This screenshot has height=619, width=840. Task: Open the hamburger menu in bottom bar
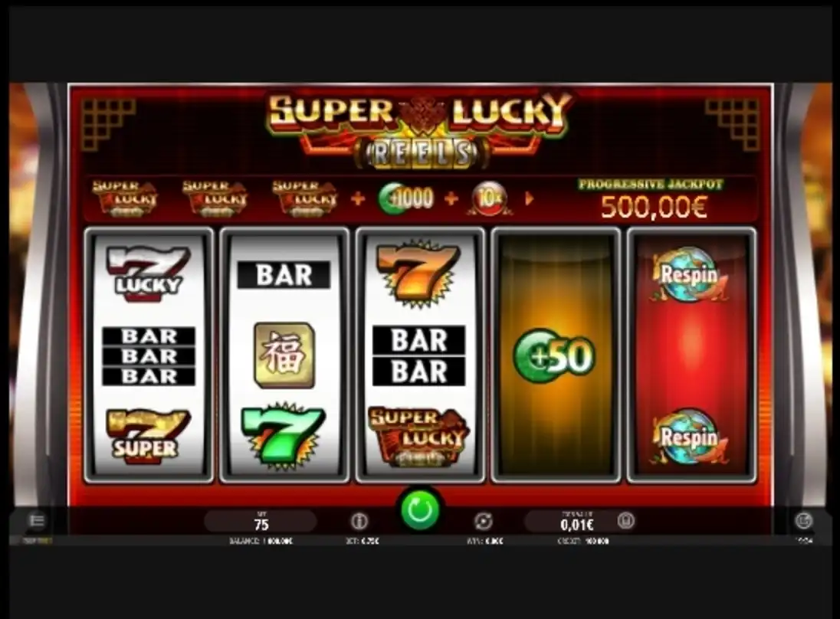37,520
